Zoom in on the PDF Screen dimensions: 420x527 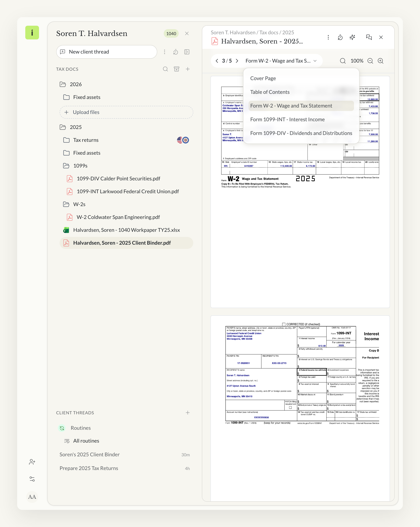pyautogui.click(x=380, y=61)
